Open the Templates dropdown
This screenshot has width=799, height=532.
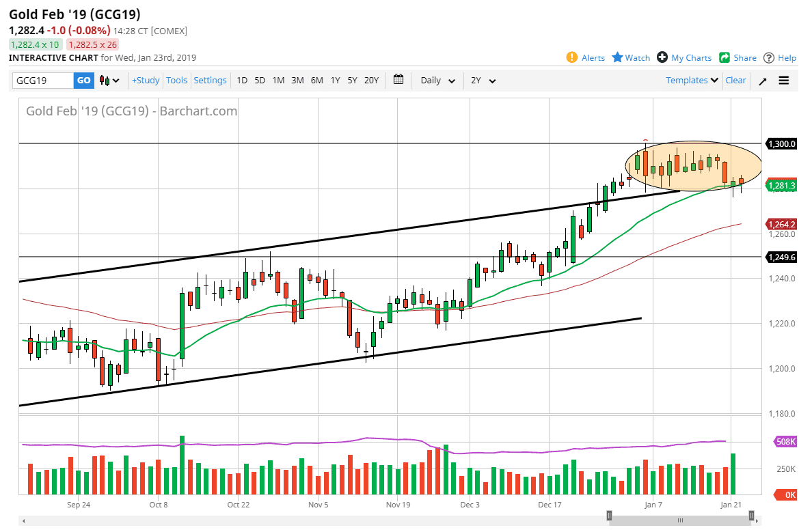[x=692, y=80]
